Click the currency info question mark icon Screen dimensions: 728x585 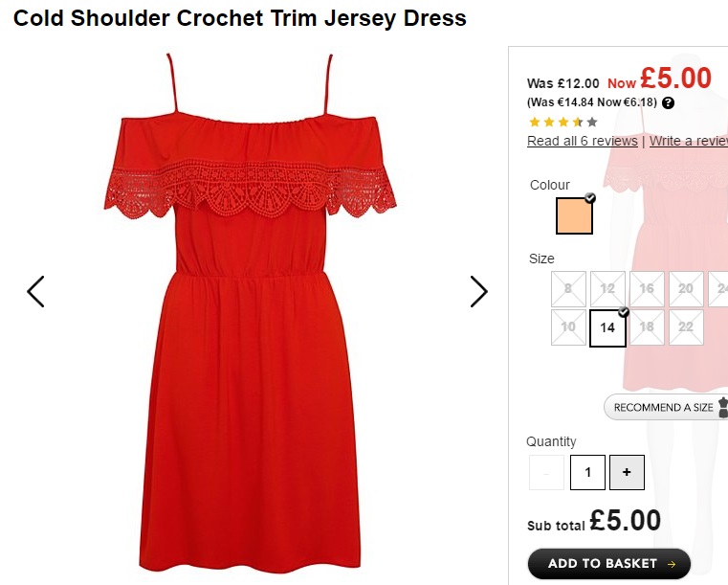click(x=668, y=102)
